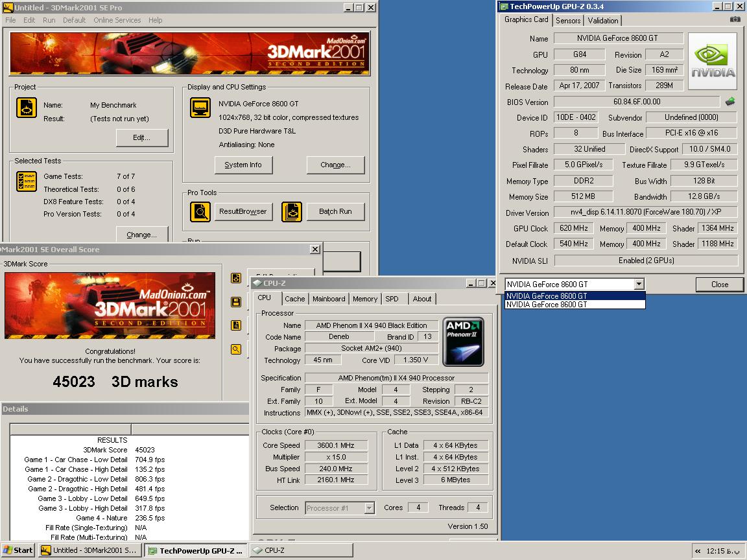Click the Game 4 - Nature result row
The width and height of the screenshot is (747, 560).
pos(130,518)
